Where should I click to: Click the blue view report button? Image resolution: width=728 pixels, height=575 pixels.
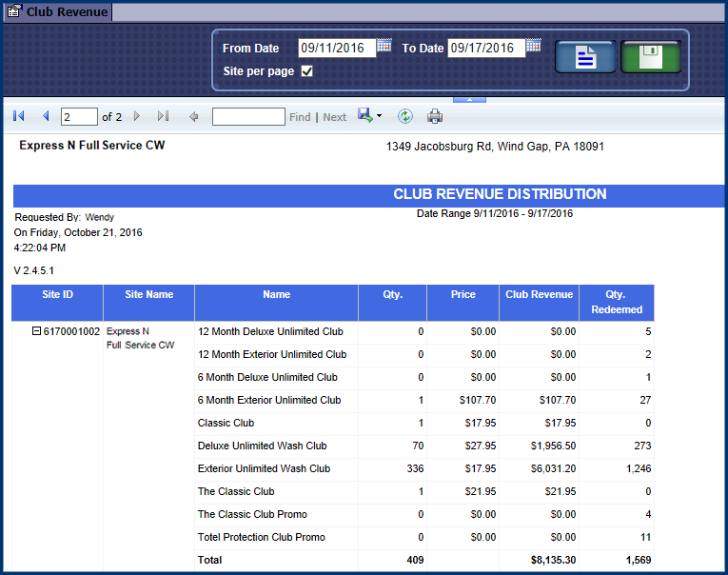point(584,58)
